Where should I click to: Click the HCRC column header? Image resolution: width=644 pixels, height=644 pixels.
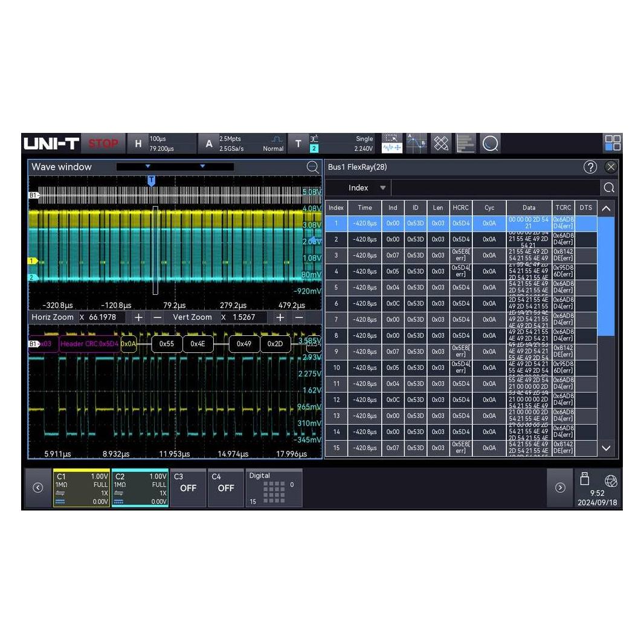point(461,208)
